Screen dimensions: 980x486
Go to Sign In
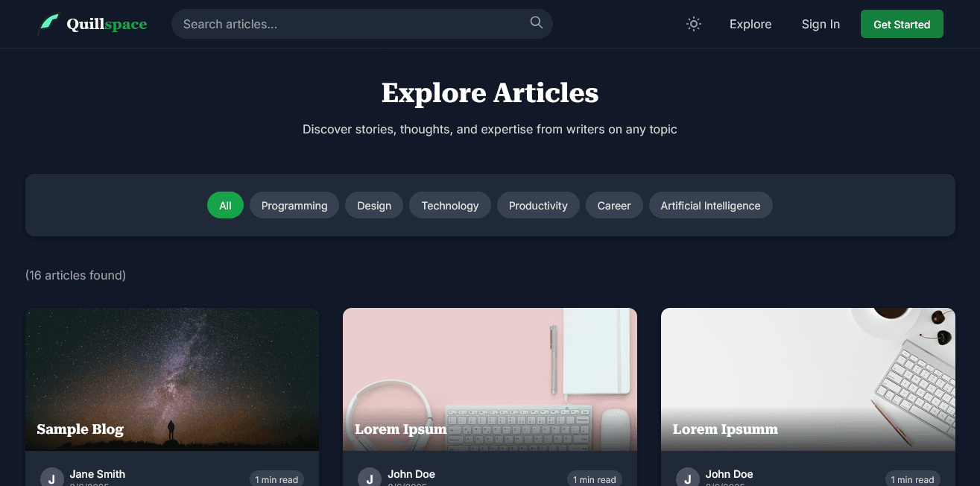821,24
